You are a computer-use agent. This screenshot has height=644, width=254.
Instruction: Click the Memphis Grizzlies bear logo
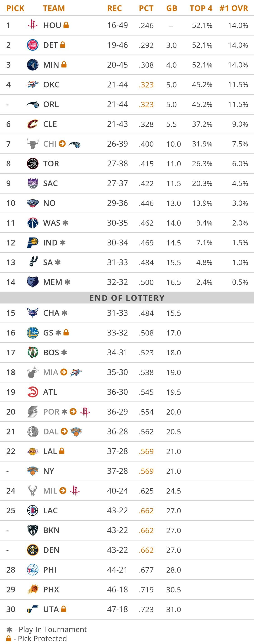[33, 282]
